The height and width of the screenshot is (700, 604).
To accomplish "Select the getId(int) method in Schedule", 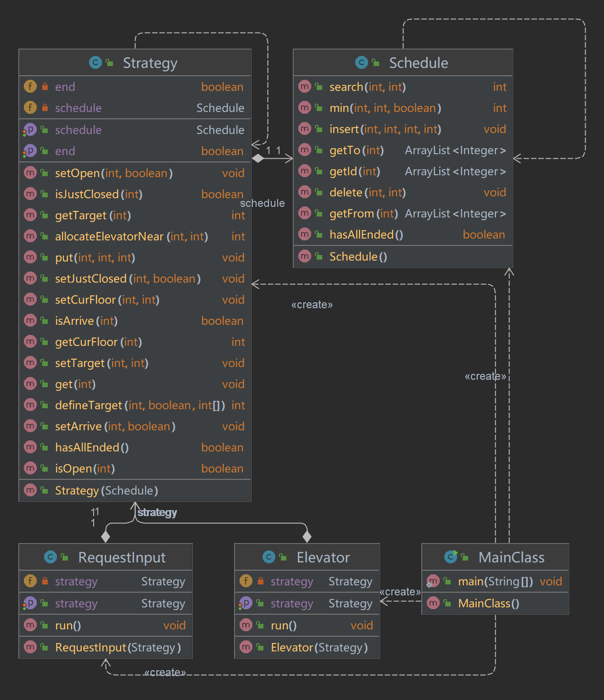I will pyautogui.click(x=403, y=171).
